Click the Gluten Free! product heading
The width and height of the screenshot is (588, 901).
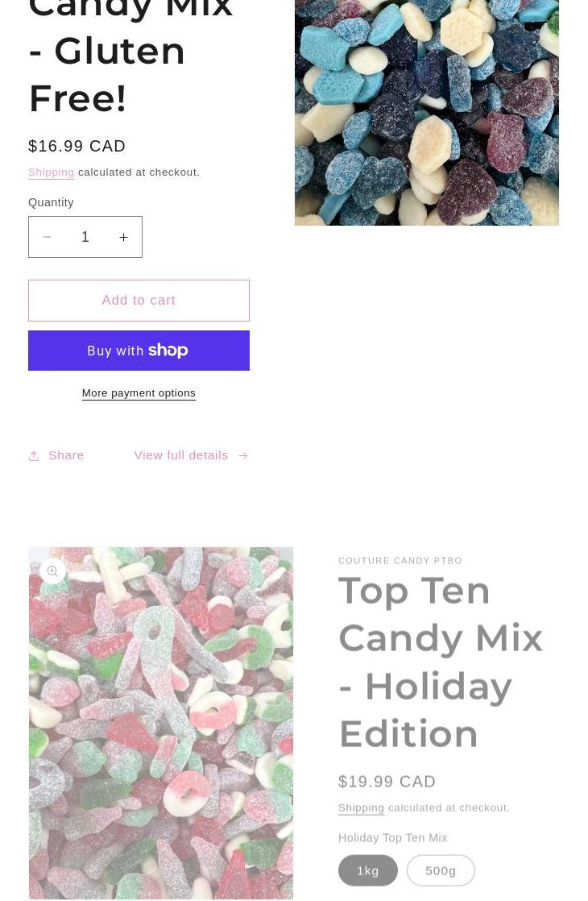click(x=107, y=75)
